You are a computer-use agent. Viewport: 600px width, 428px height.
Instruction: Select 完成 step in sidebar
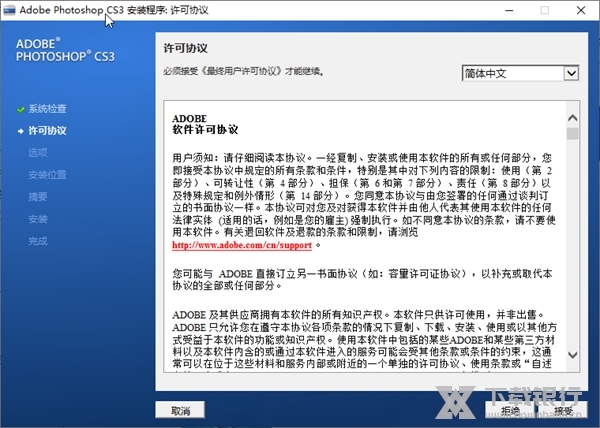[x=38, y=241]
